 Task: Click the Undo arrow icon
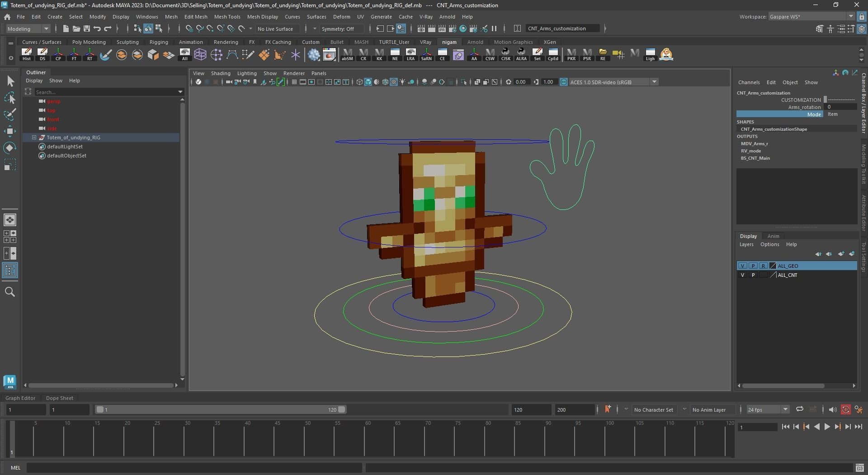tap(97, 28)
